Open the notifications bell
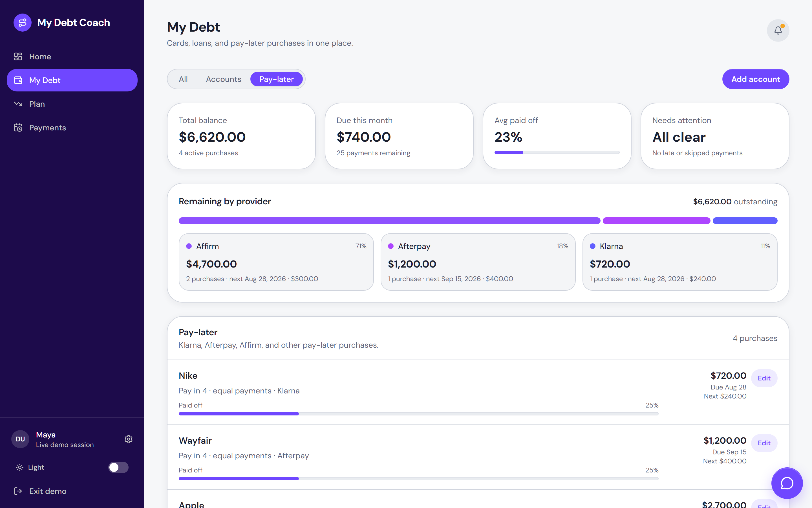This screenshot has height=508, width=812. pos(778,30)
